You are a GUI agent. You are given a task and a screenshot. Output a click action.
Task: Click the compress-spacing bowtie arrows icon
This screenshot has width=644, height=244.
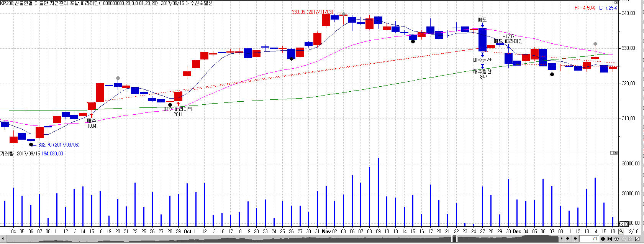point(610,239)
